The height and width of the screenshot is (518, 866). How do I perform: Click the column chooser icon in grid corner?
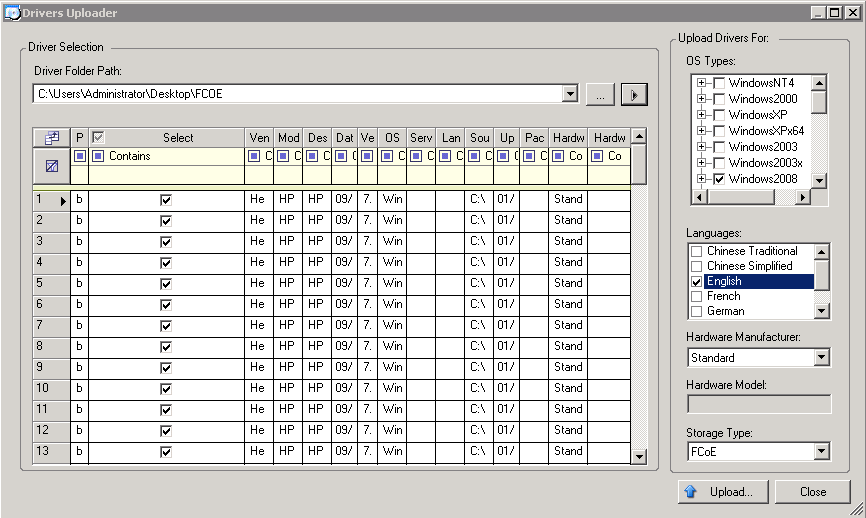(x=52, y=138)
